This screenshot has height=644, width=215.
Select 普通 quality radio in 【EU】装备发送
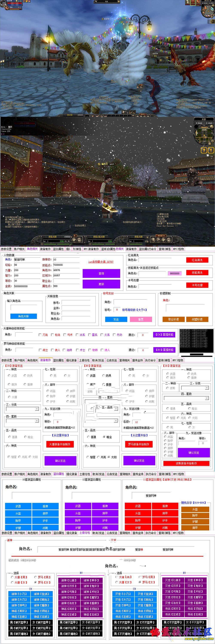(88, 437)
